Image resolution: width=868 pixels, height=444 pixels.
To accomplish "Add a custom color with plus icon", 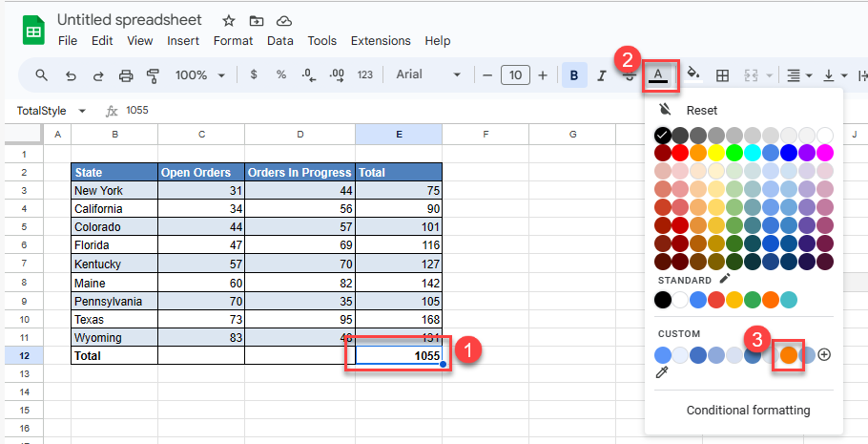I will click(x=824, y=354).
